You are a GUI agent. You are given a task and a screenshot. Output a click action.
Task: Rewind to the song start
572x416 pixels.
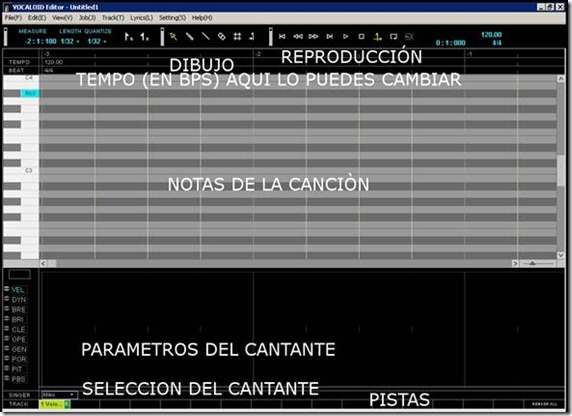282,36
